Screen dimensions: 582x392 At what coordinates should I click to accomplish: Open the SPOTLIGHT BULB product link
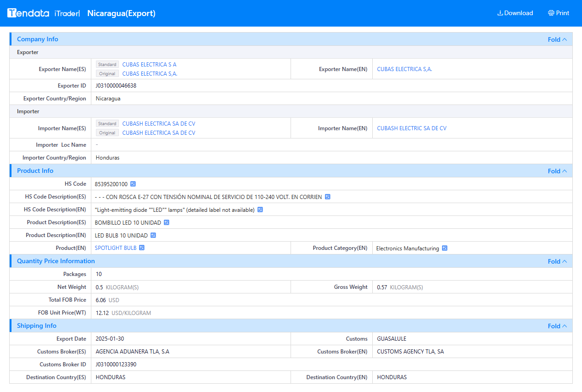click(116, 248)
